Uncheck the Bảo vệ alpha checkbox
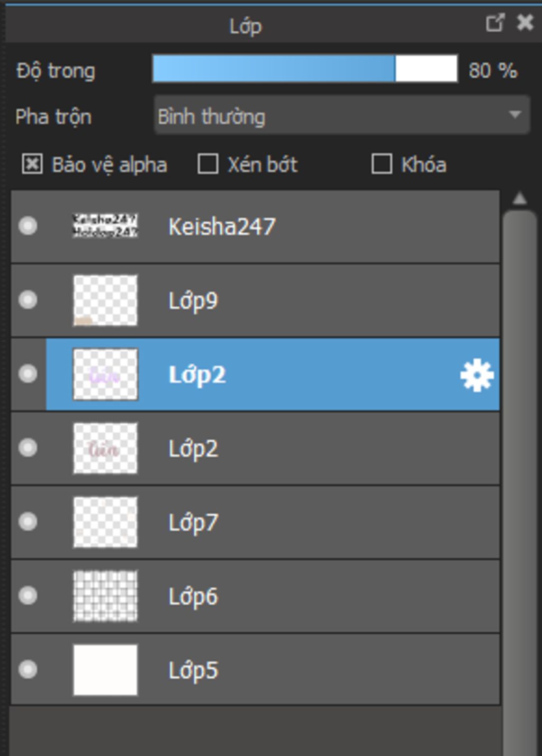542x756 pixels. (x=32, y=164)
